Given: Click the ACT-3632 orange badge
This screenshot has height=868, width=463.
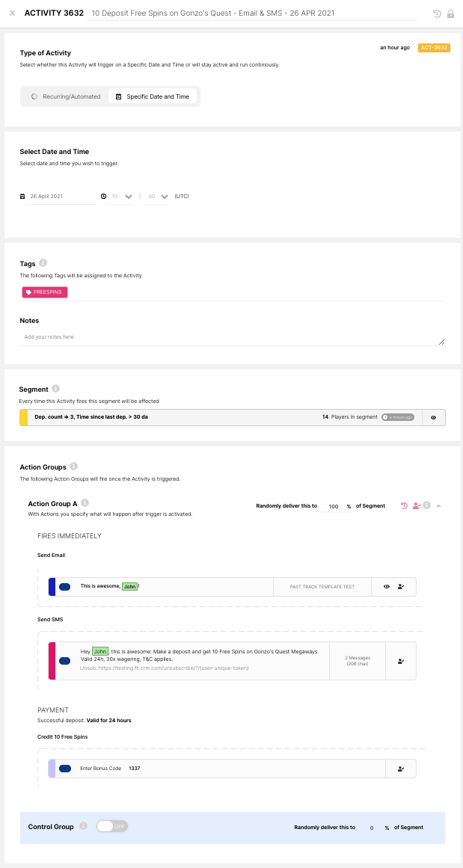Looking at the screenshot, I should (434, 48).
